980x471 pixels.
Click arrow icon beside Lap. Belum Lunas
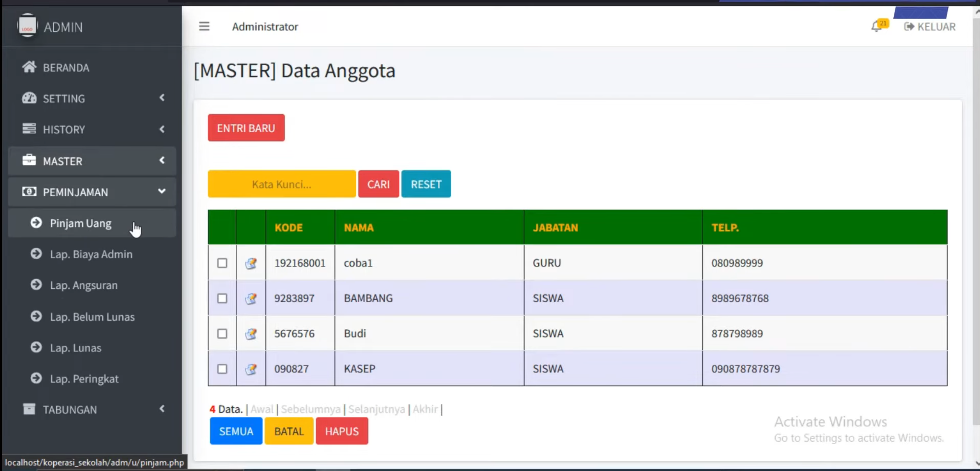pos(36,316)
